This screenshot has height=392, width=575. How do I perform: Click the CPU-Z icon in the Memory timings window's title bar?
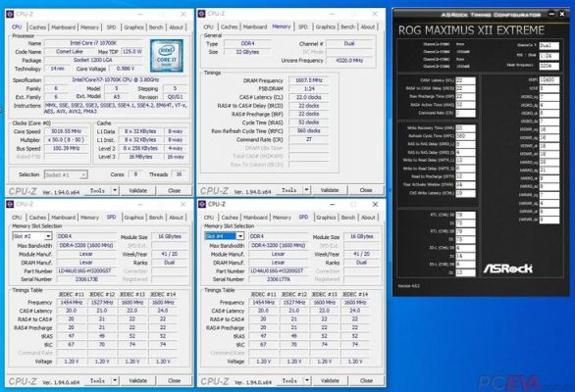click(201, 14)
